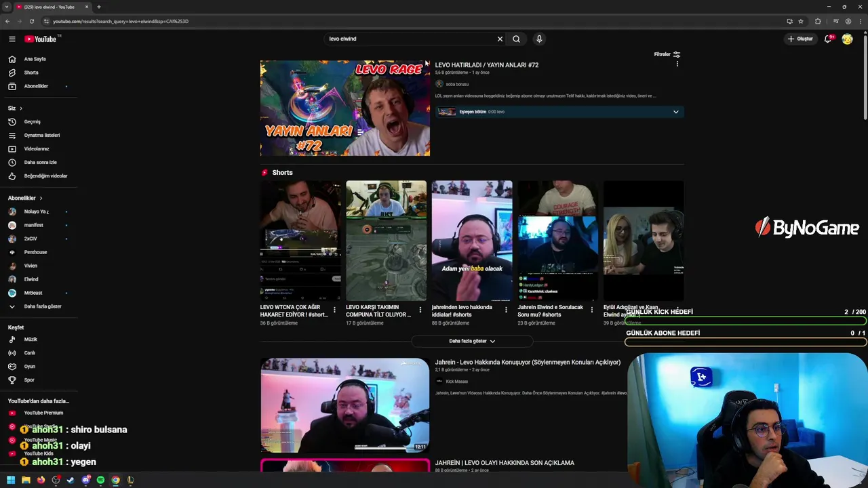Image resolution: width=868 pixels, height=488 pixels.
Task: Expand the Siz section chevron
Action: (x=21, y=108)
